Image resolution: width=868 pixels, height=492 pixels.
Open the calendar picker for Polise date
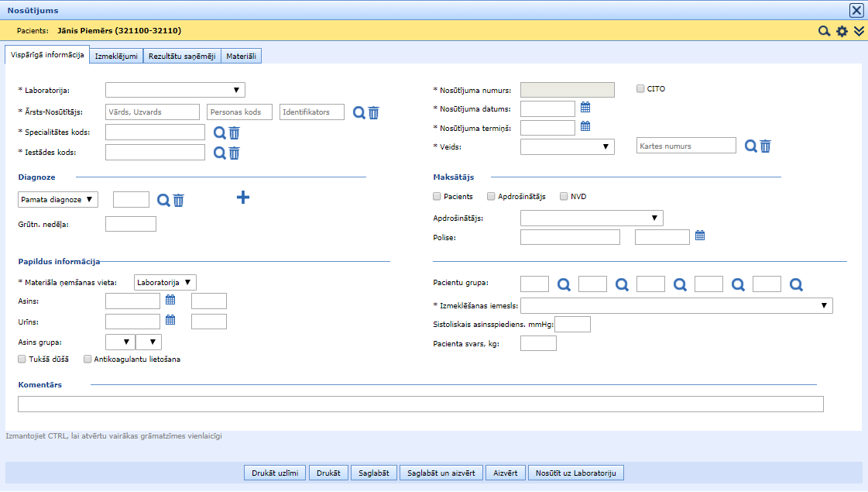point(699,236)
